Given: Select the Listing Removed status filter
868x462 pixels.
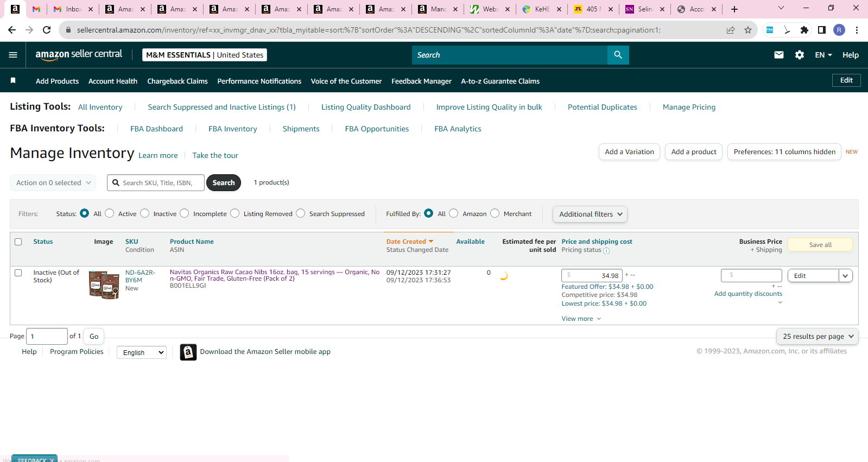Looking at the screenshot, I should 235,213.
